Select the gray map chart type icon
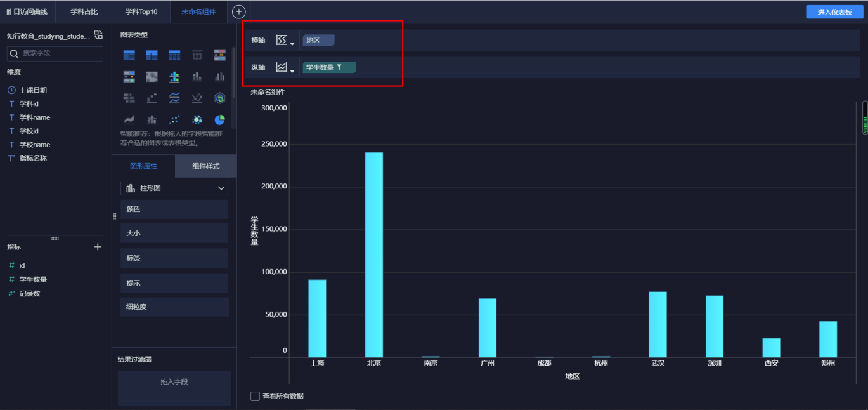This screenshot has width=868, height=410. tap(152, 77)
